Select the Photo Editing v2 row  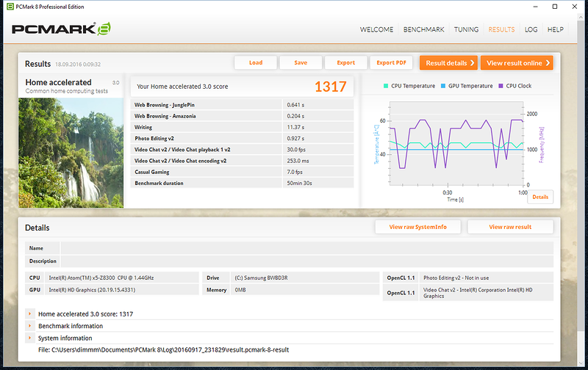pyautogui.click(x=242, y=138)
